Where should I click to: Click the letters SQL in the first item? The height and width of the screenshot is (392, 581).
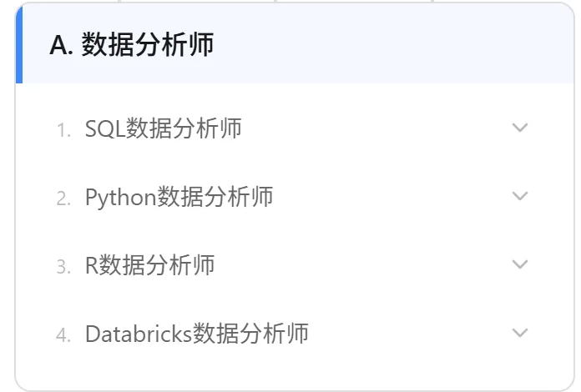[x=105, y=128]
